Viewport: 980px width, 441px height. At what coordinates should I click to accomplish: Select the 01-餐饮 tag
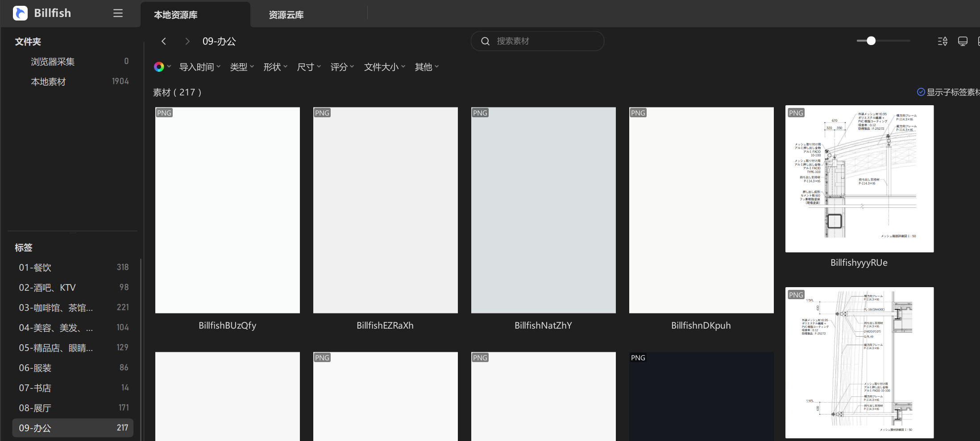tap(73, 268)
